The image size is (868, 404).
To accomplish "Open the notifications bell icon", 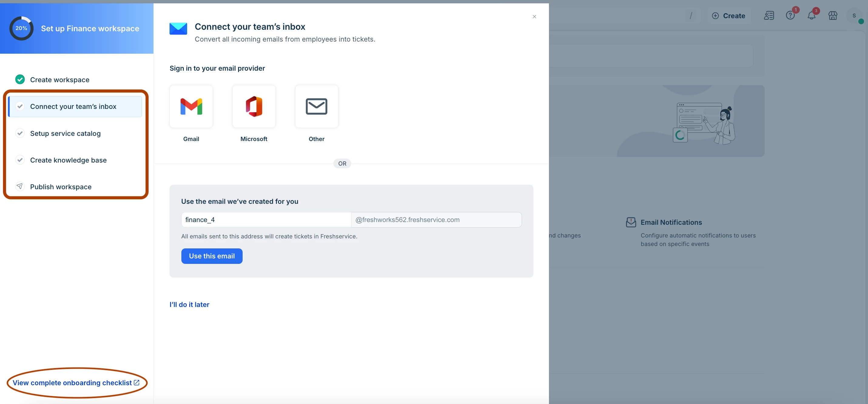I will pos(811,15).
